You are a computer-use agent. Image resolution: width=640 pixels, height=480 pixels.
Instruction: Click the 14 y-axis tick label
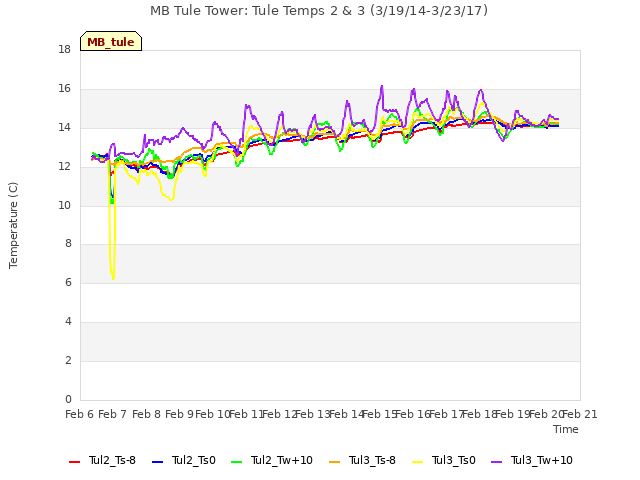click(64, 128)
